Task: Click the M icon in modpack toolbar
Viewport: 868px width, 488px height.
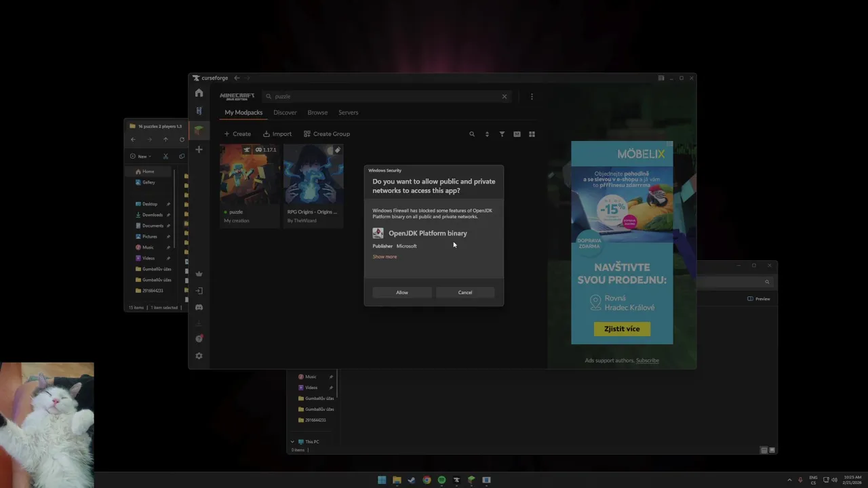Action: [x=517, y=134]
